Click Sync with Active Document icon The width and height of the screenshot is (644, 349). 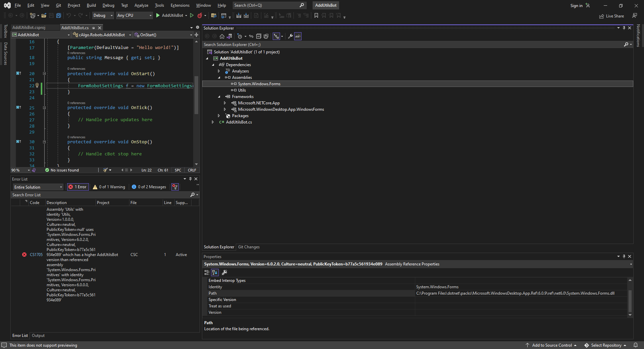pyautogui.click(x=251, y=36)
